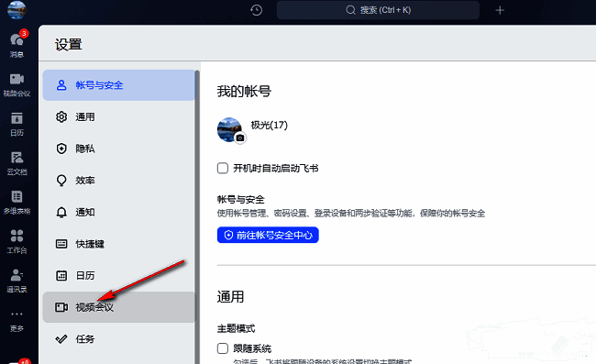Select Notifications (通知) settings tab
This screenshot has height=364, width=596.
[x=119, y=212]
